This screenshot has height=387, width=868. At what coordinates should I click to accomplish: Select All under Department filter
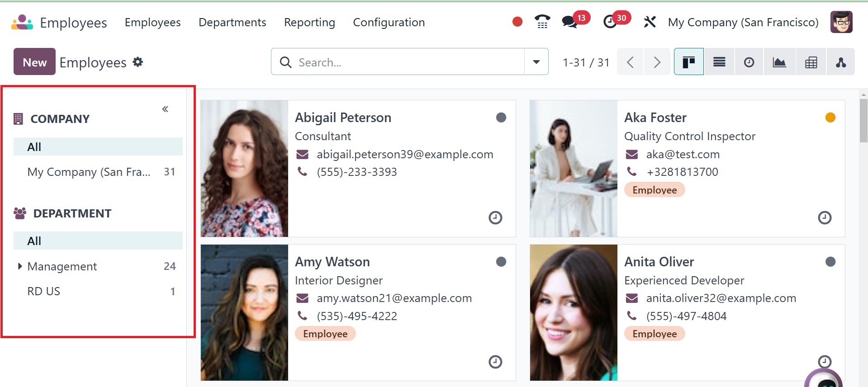[98, 241]
